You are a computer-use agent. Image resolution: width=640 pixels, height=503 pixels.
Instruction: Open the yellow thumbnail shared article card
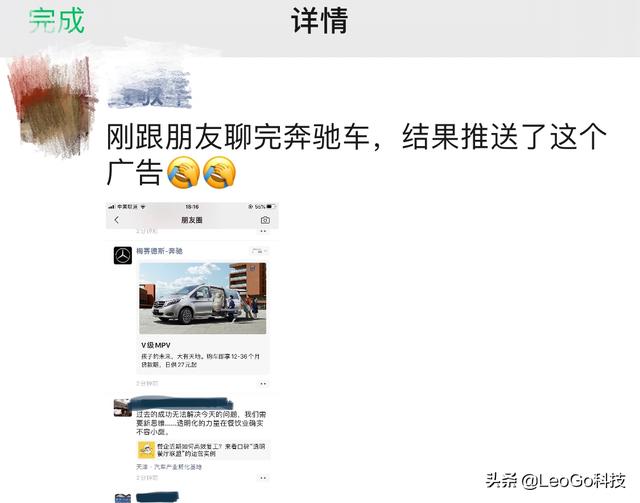203,450
